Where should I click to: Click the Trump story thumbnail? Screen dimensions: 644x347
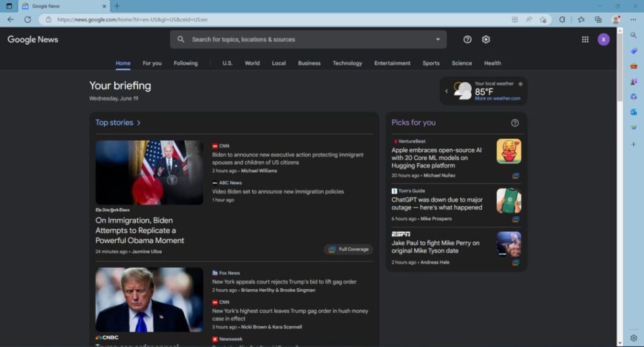149,300
